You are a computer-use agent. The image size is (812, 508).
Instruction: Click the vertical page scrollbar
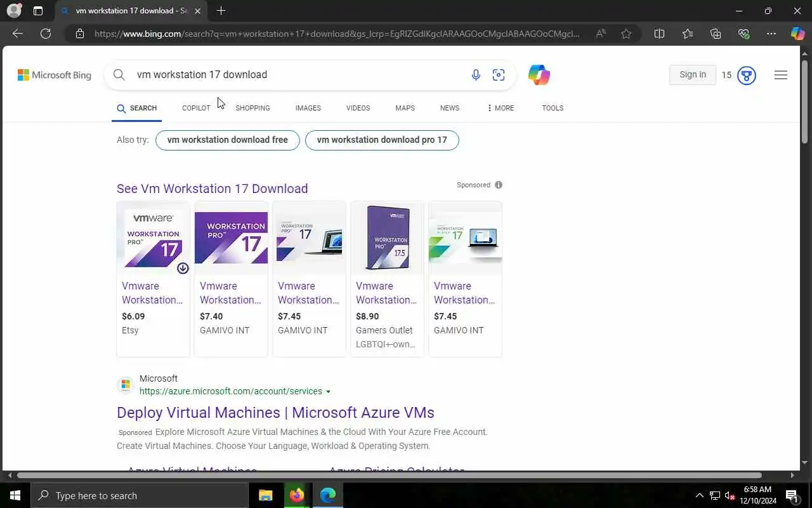pos(805,102)
